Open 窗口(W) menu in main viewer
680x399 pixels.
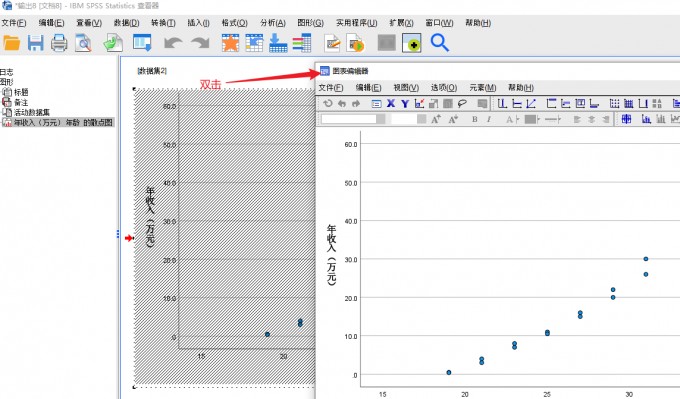click(x=439, y=23)
